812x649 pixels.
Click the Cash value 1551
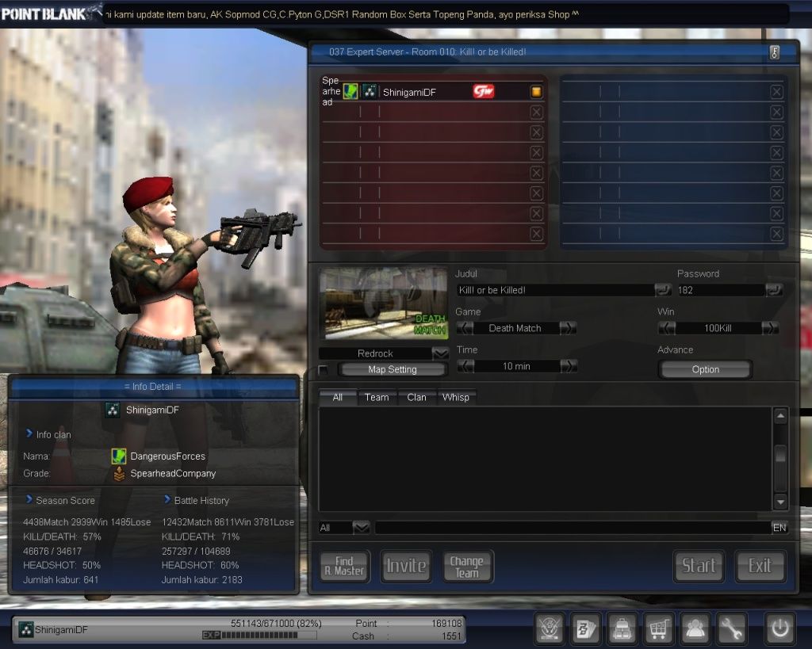tap(451, 636)
